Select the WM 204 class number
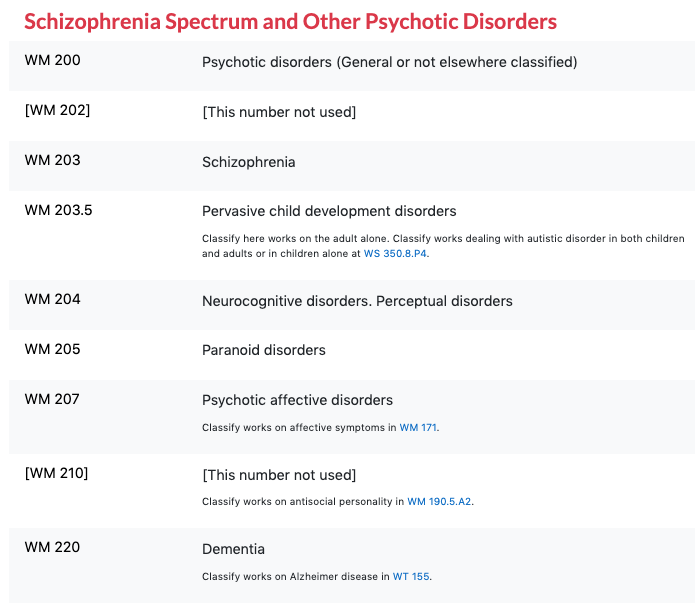The width and height of the screenshot is (695, 611). point(52,299)
